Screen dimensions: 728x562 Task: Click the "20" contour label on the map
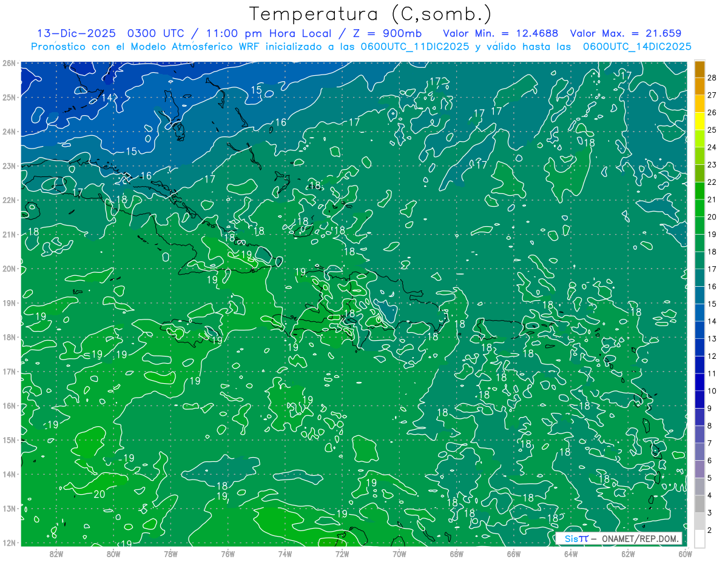click(x=99, y=494)
